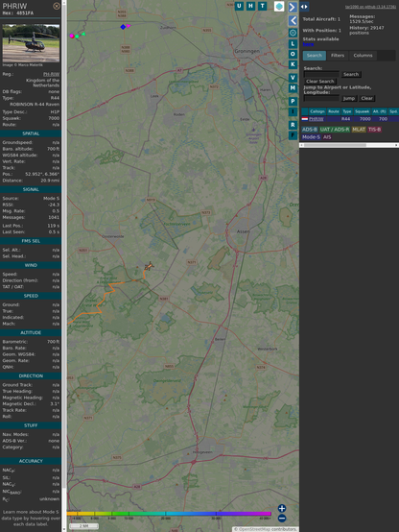This screenshot has height=532, width=399.
Task: Toggle the M multi-select map button
Action: 293,88
